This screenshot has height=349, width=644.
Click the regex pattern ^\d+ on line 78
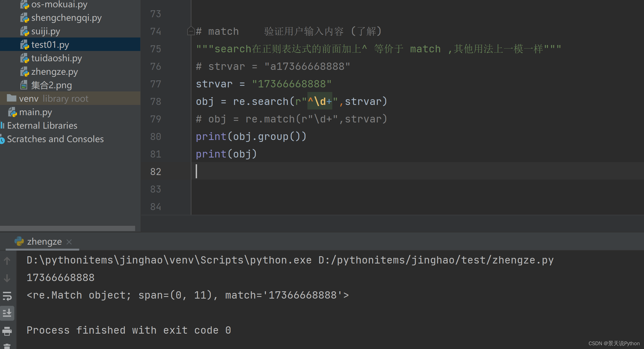click(320, 101)
